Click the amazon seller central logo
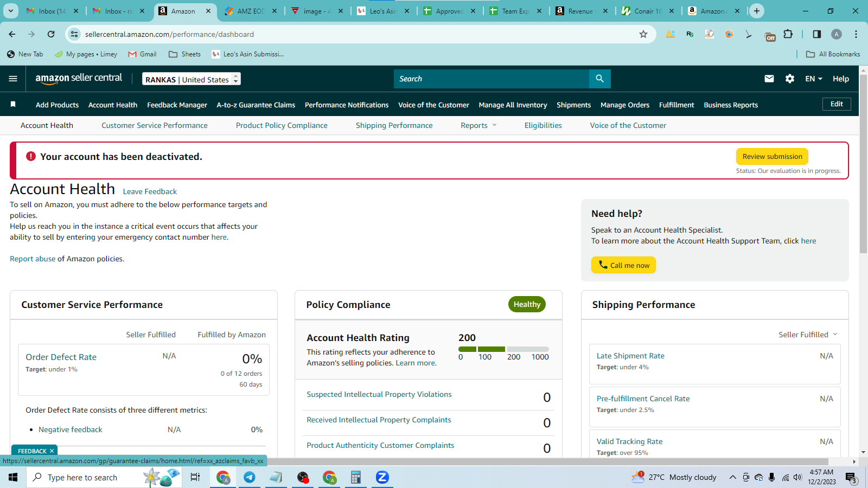The width and height of the screenshot is (868, 488). click(79, 79)
